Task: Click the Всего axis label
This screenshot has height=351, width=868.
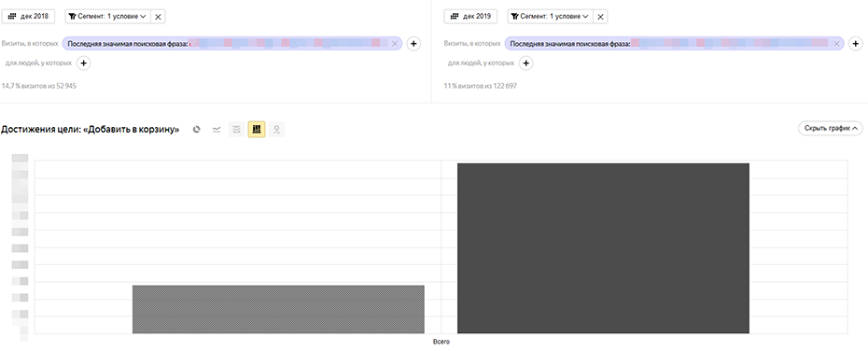Action: coord(441,343)
